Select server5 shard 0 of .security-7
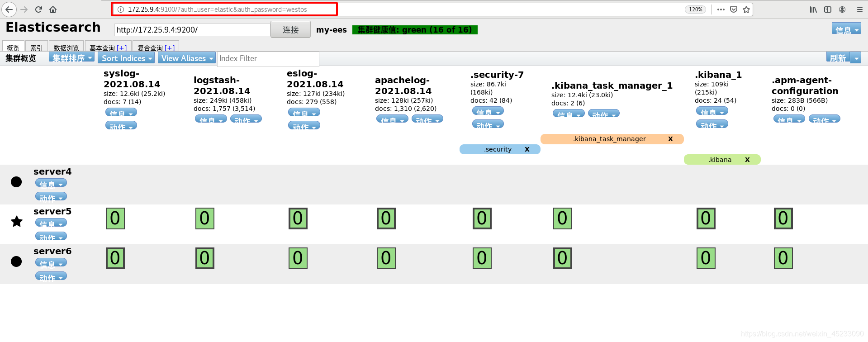This screenshot has width=868, height=342. pos(482,218)
